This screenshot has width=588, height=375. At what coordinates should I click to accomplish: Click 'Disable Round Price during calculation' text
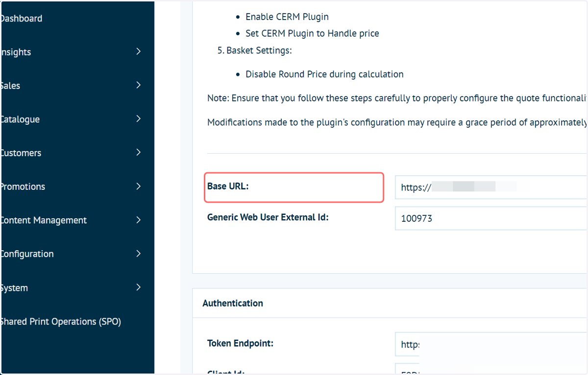click(324, 74)
